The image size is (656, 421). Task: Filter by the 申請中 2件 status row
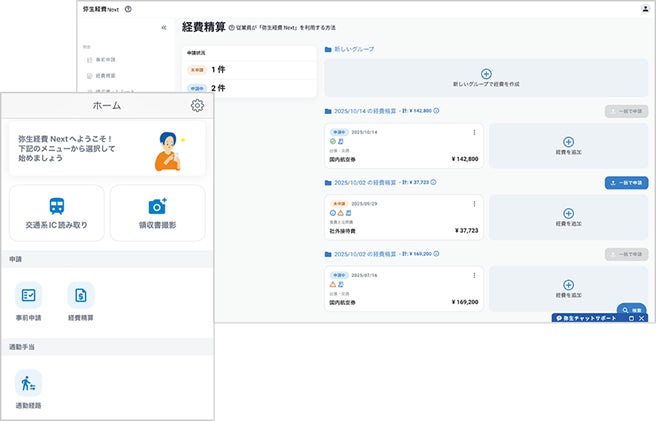pos(249,88)
